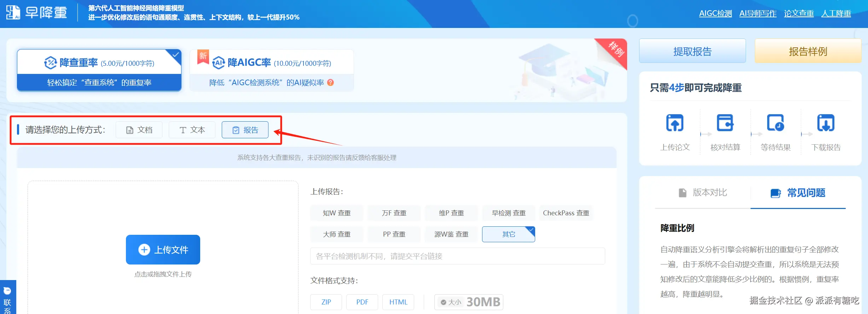Image resolution: width=868 pixels, height=314 pixels.
Task: Open the AI导师写作 link
Action: pyautogui.click(x=758, y=13)
